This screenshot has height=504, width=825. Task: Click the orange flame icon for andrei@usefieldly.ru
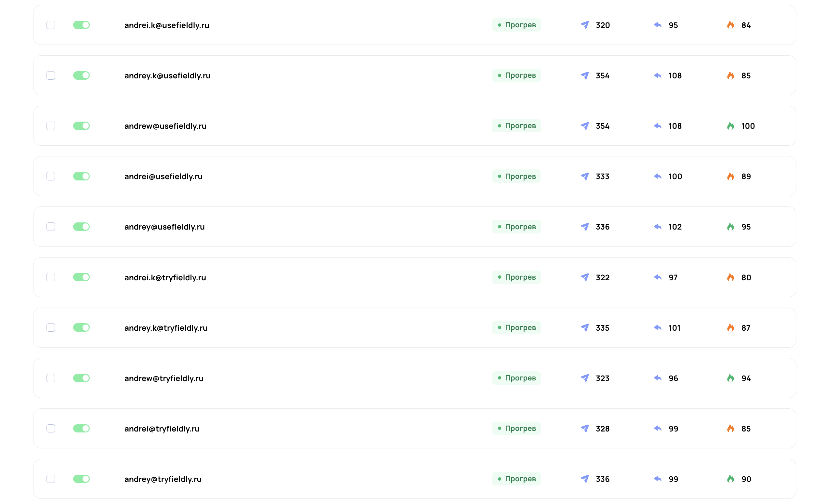730,177
